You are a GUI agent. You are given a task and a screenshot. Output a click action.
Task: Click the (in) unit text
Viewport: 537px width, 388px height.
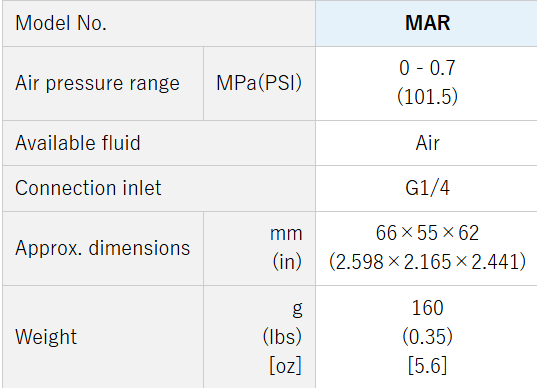287,262
